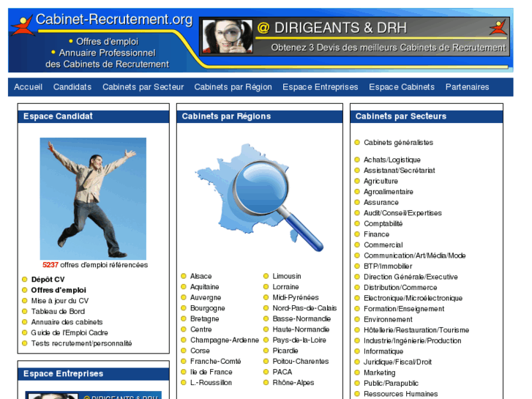Open the Offres d'emploi link
The image size is (532, 399).
58,291
